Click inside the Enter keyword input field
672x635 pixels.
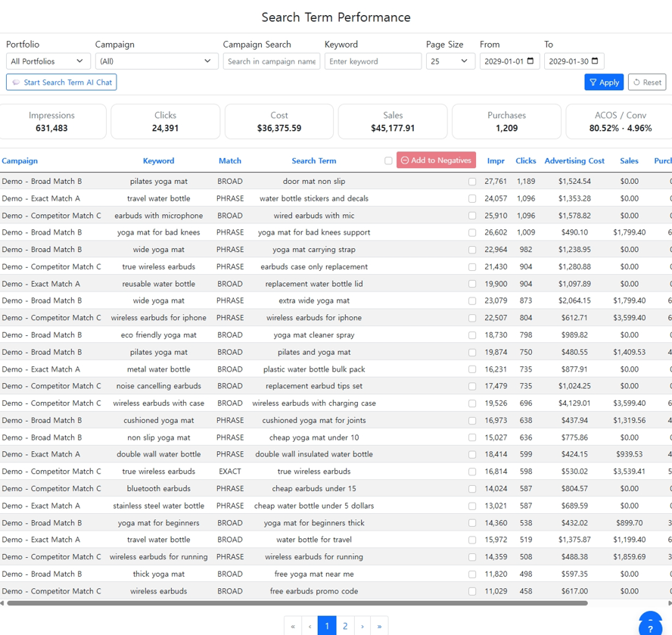(373, 61)
